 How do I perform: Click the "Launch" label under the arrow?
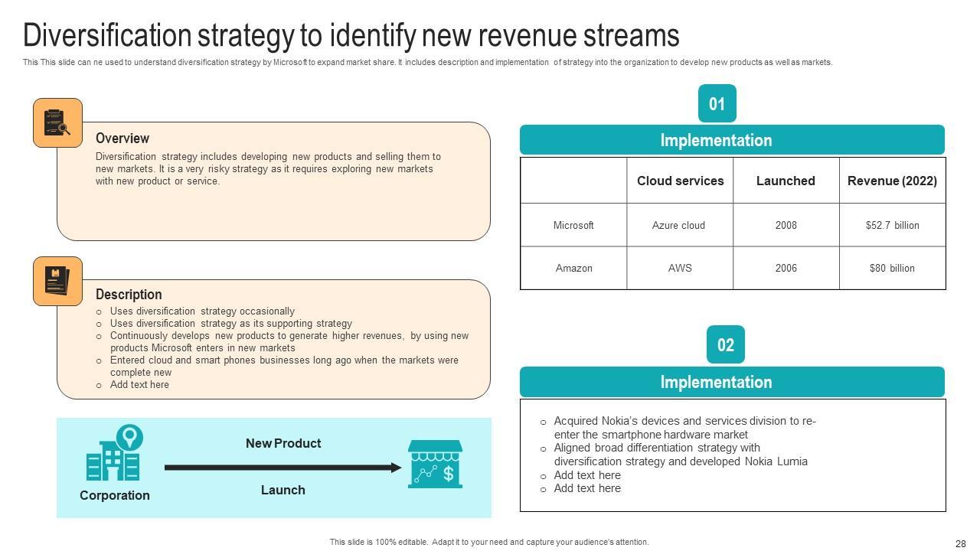click(283, 490)
